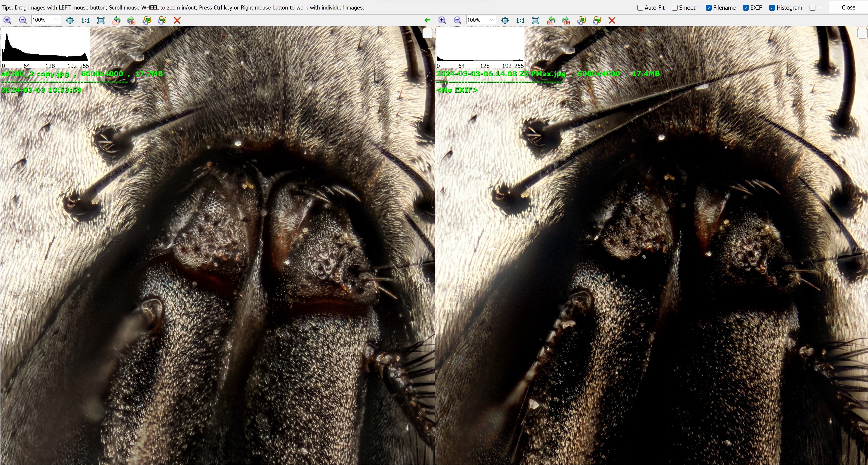Open right panel 100% zoom dropdown
The width and height of the screenshot is (868, 465).
click(492, 20)
